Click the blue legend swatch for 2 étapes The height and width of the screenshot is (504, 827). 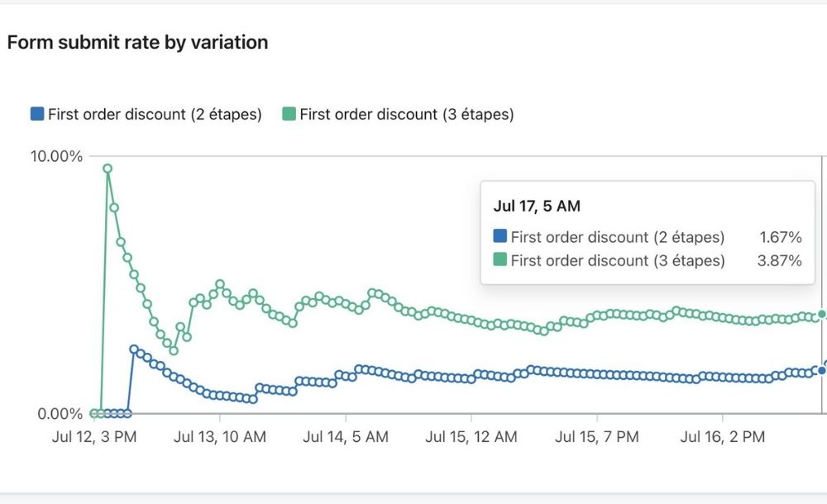coord(37,114)
